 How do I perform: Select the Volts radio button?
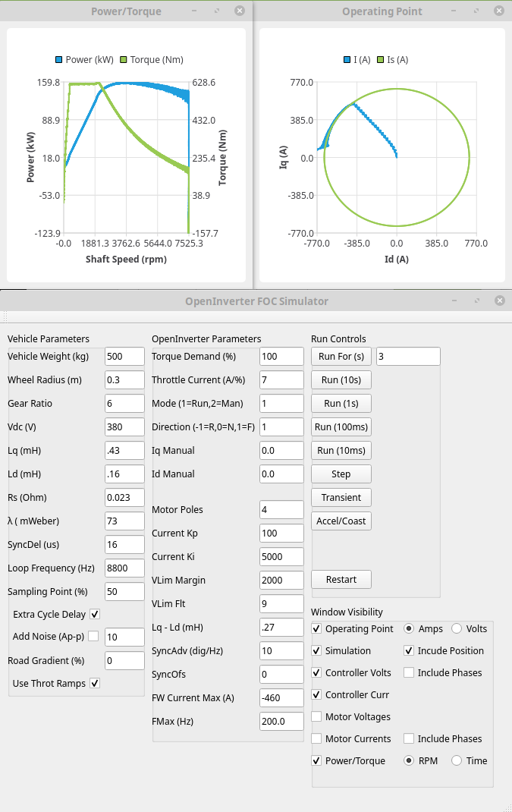pos(457,628)
